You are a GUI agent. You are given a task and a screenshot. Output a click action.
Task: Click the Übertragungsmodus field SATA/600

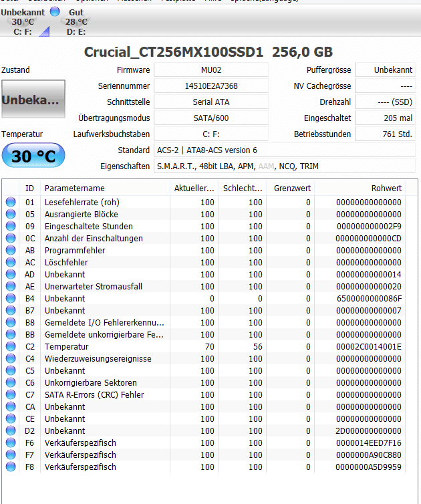tap(211, 118)
